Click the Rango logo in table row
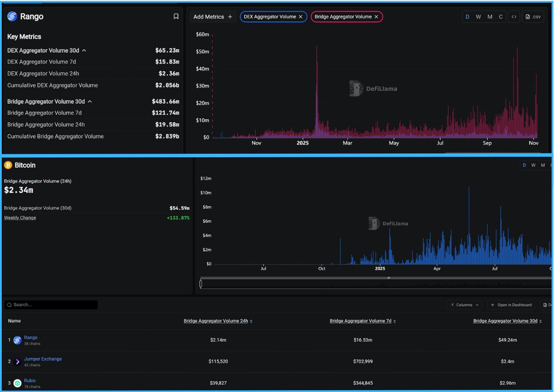 (17, 340)
